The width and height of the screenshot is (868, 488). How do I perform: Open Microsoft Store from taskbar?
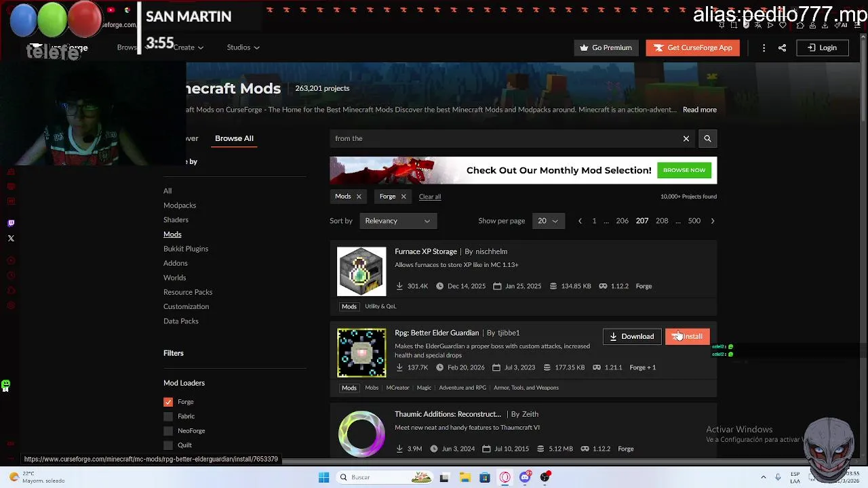(x=485, y=477)
